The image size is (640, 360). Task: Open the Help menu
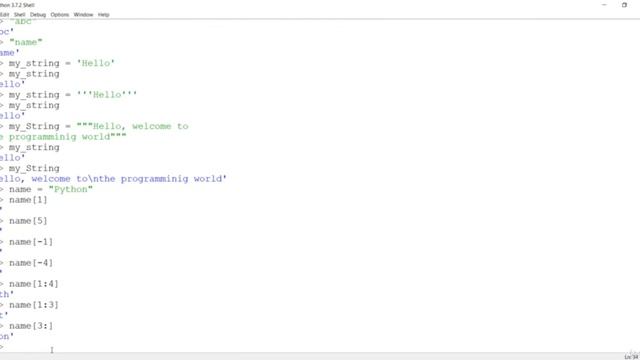[104, 15]
